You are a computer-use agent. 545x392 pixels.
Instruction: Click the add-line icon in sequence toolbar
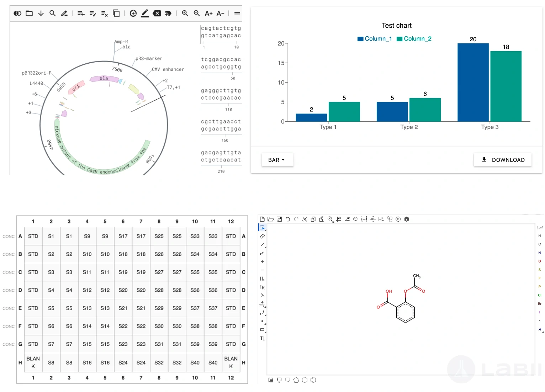[81, 14]
